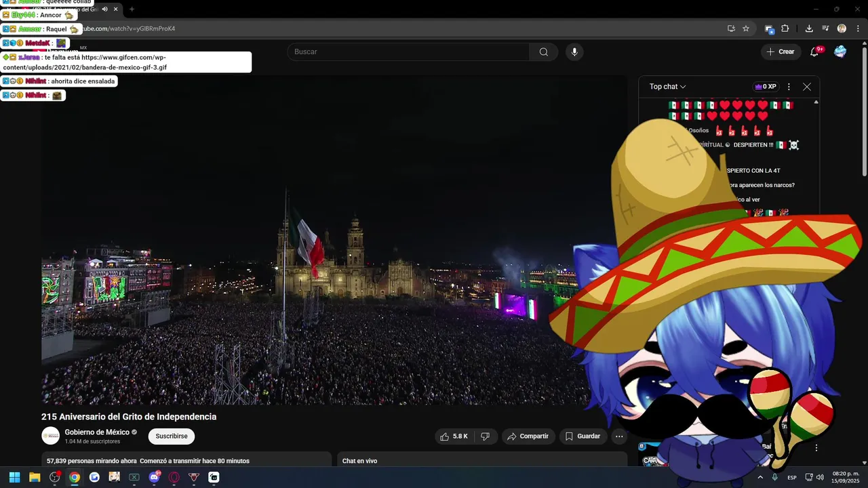Click the Guardar save button
The height and width of the screenshot is (488, 868).
583,436
